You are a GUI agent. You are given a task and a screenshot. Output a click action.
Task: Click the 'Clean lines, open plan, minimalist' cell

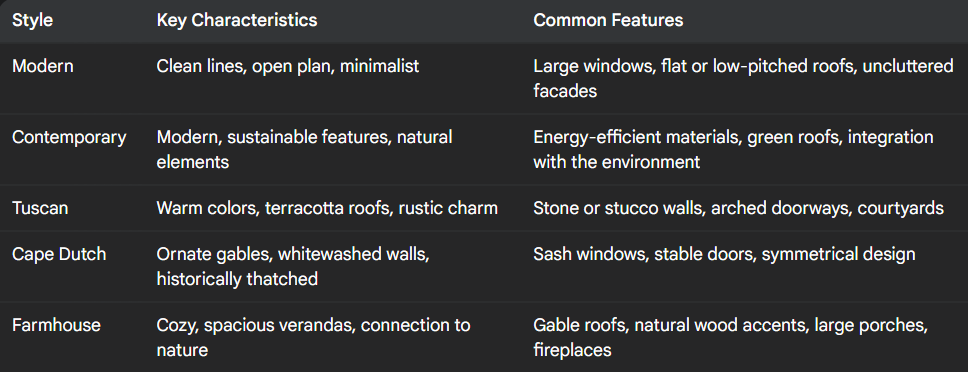coord(288,66)
